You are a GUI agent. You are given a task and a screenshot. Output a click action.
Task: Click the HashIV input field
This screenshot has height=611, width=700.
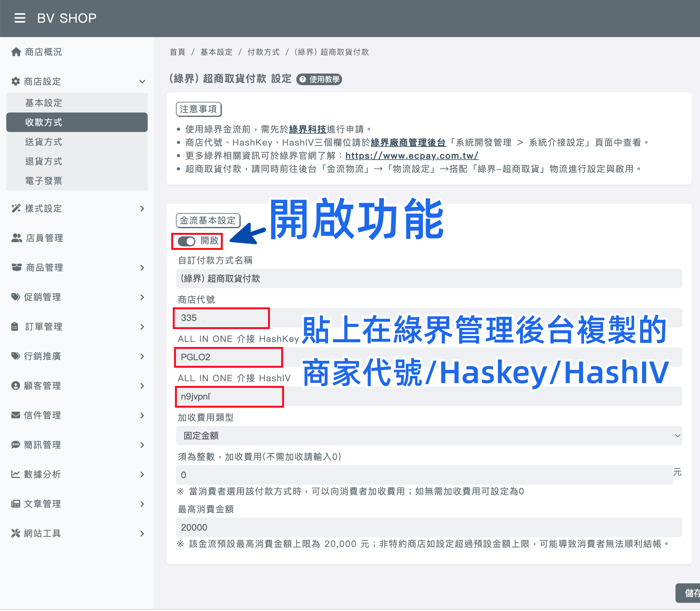pos(429,396)
